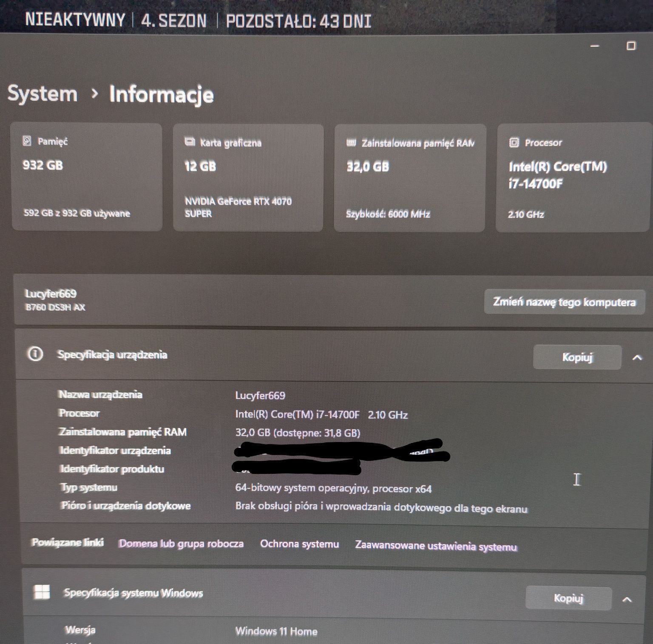The height and width of the screenshot is (644, 653).
Task: Copy Windows specification with Kopiuj
Action: (x=568, y=598)
